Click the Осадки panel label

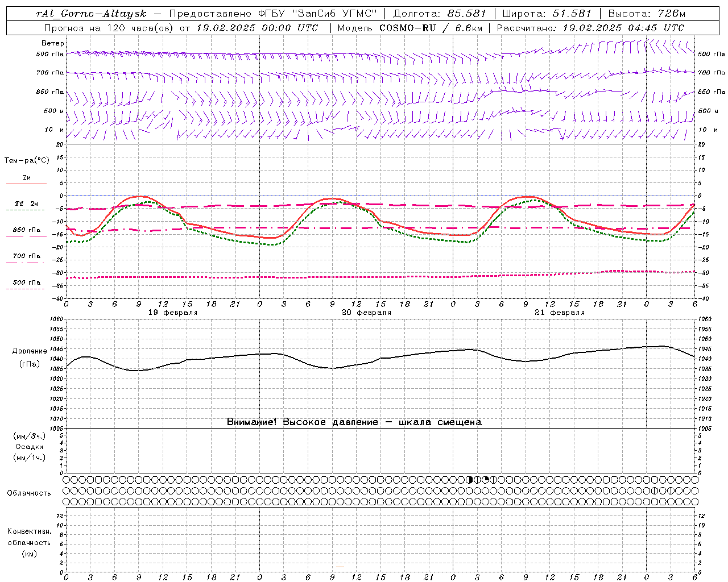tap(30, 447)
